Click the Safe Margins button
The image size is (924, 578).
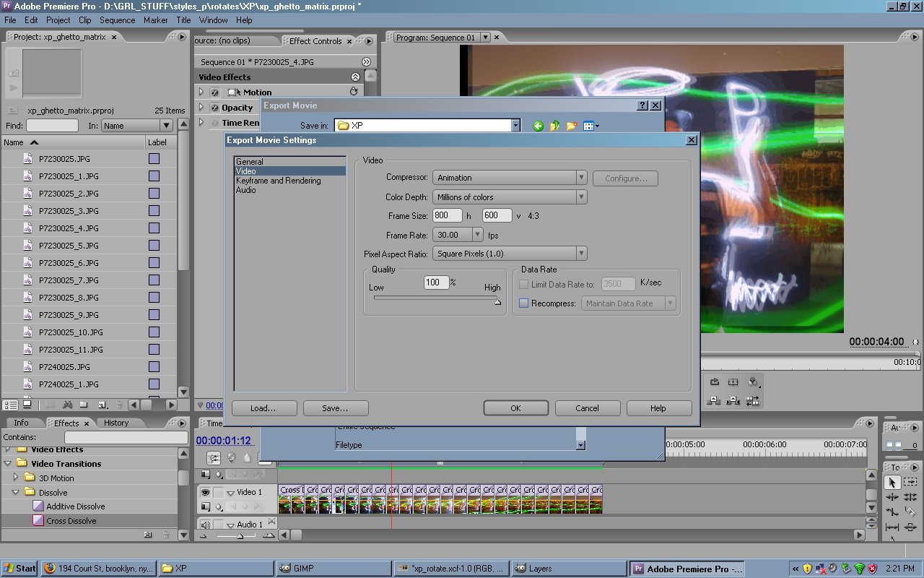(x=733, y=382)
